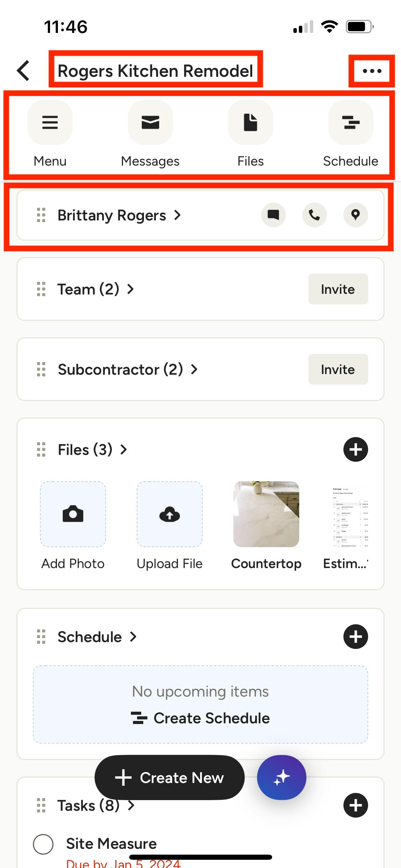
Task: View Brittany Rogers' location pin icon
Action: 355,215
